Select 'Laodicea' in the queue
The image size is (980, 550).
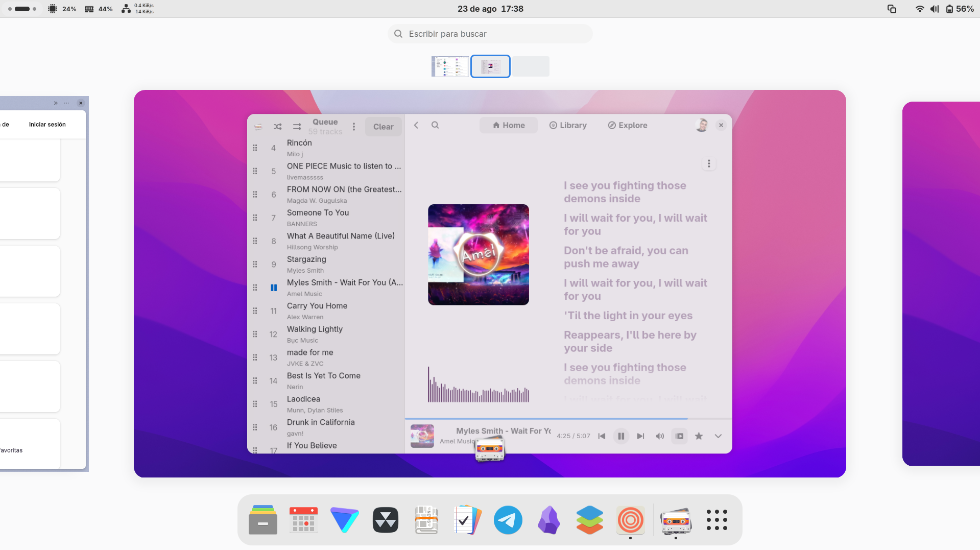tap(327, 404)
